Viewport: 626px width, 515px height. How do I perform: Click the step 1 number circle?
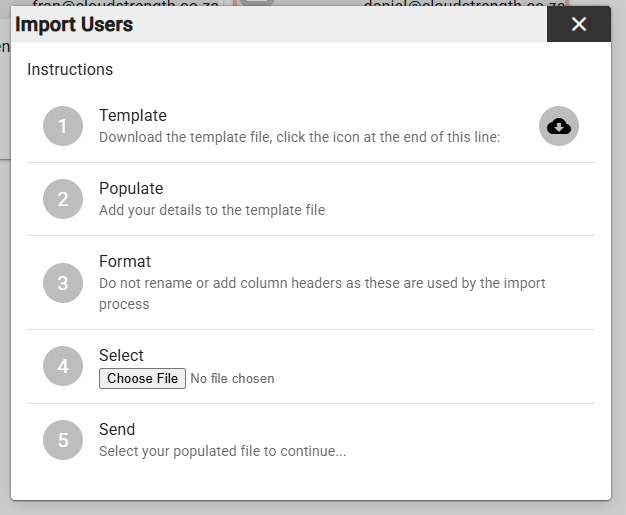coord(63,126)
